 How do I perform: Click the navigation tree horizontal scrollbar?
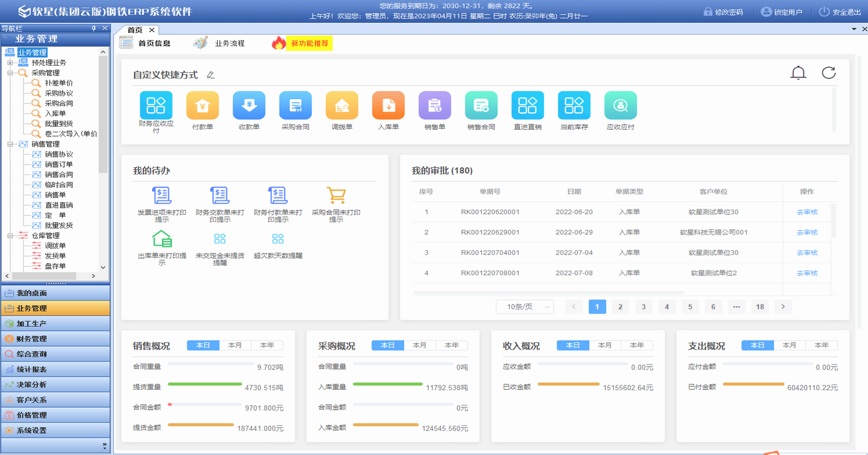[x=44, y=275]
